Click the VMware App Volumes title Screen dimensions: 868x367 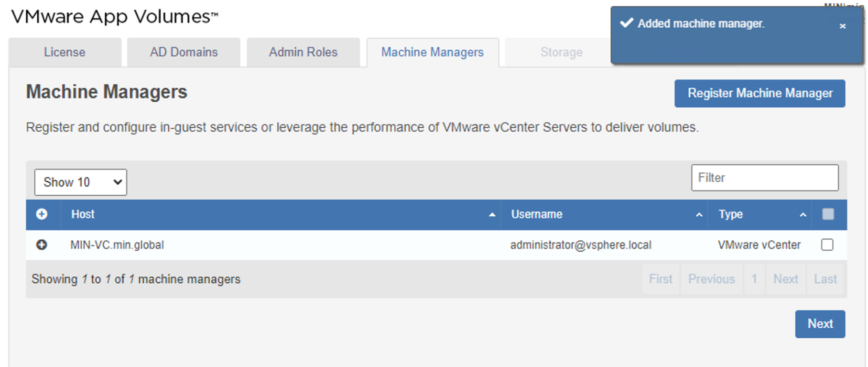(115, 17)
